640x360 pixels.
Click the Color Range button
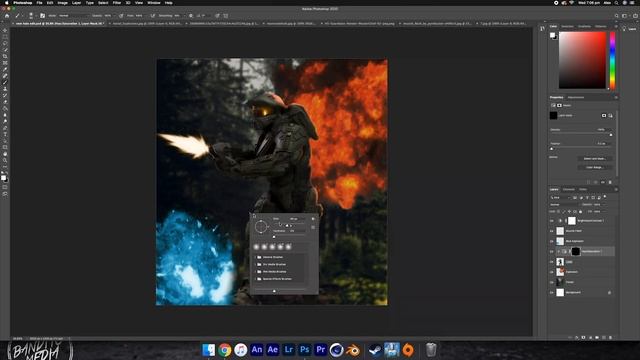click(595, 167)
